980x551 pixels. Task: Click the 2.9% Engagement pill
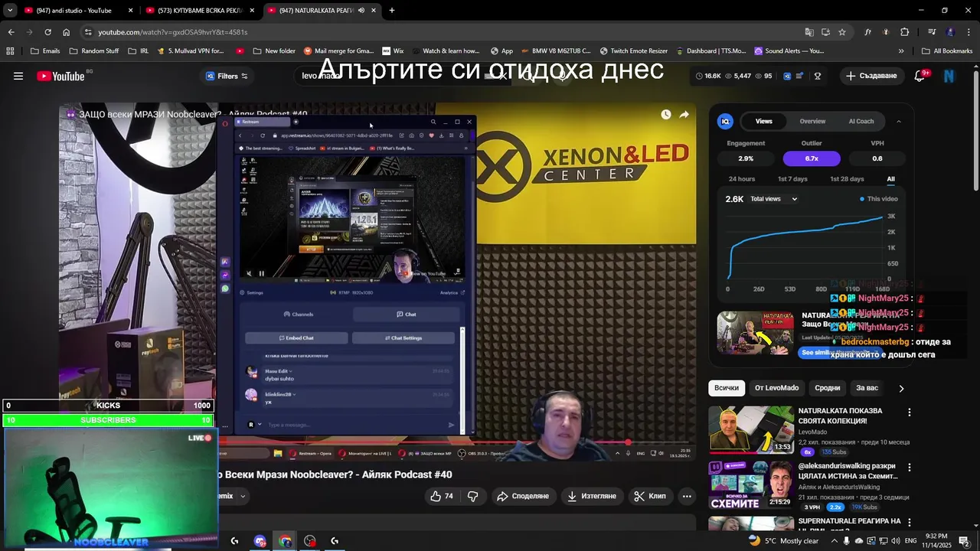tap(746, 158)
